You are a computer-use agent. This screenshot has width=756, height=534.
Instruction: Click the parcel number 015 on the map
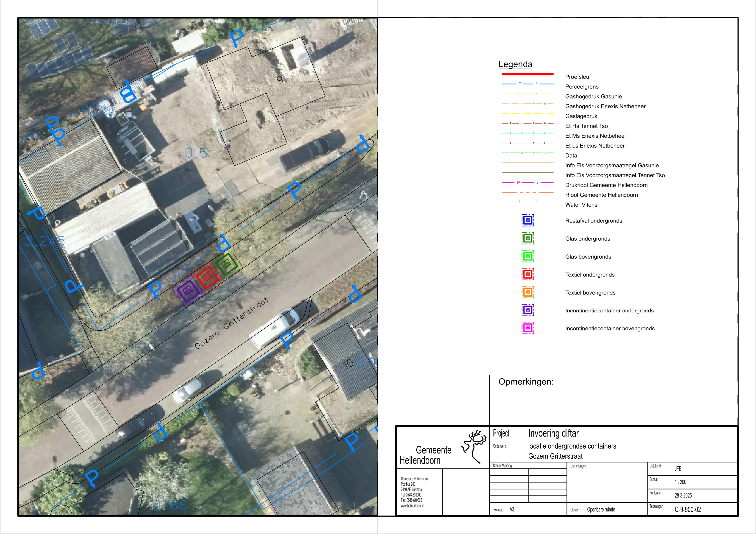(x=196, y=153)
